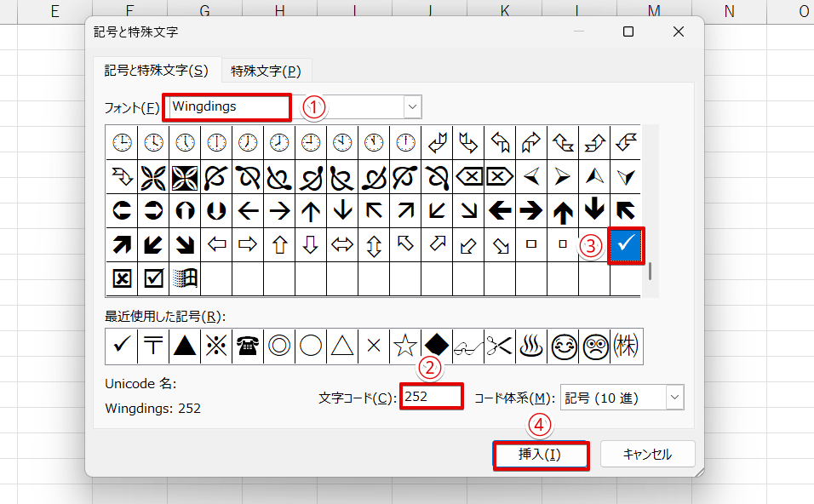Click the symbol grid scrollbar thumb
The height and width of the screenshot is (504, 814).
(650, 271)
